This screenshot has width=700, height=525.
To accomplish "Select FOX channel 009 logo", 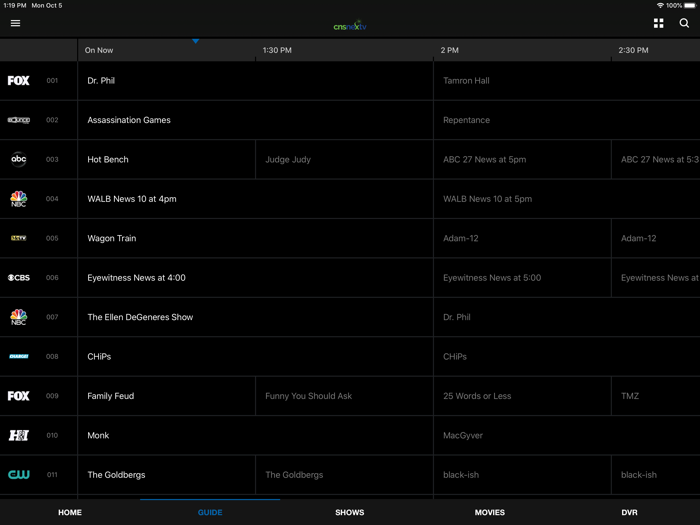I will [18, 396].
